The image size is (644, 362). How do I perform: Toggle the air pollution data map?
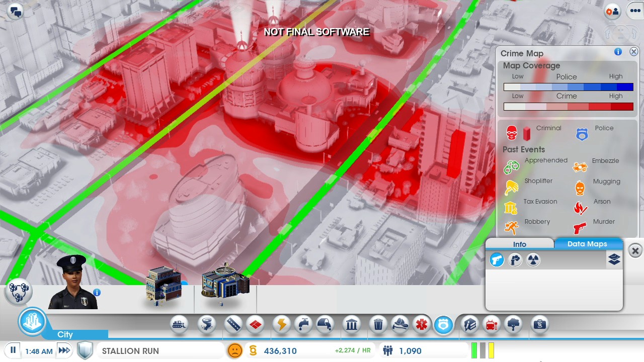[515, 260]
